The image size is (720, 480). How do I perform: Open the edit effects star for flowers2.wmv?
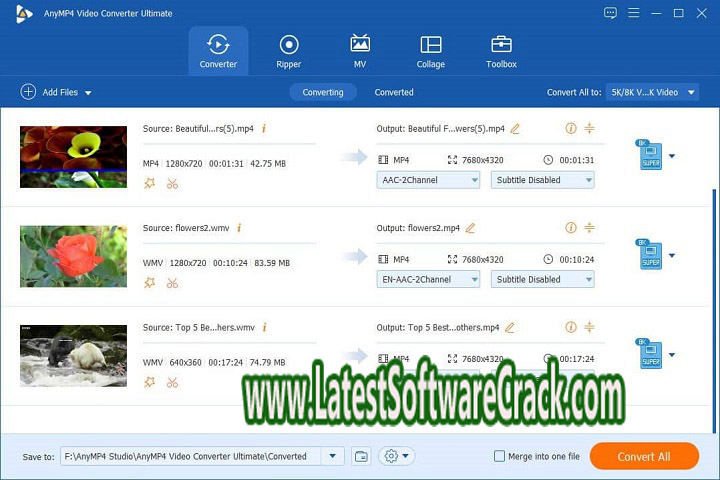click(150, 283)
